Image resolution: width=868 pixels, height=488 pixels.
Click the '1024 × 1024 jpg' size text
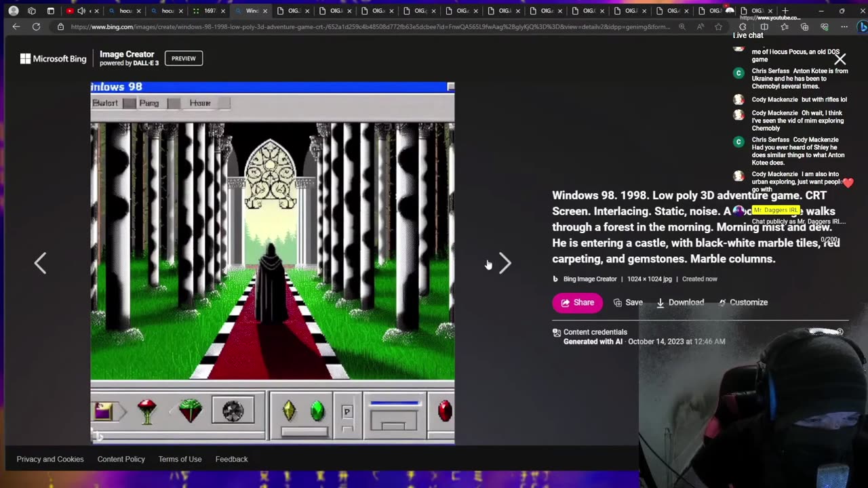649,279
